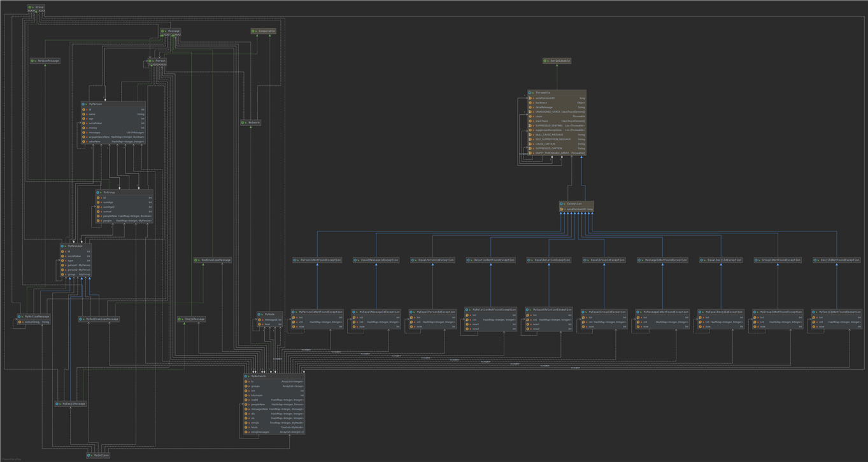Click the RelationNotFoundException node
868x462 pixels.
click(x=490, y=260)
